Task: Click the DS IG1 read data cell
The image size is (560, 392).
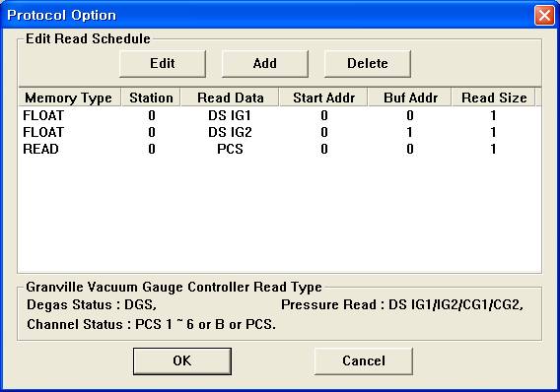Action: [230, 115]
